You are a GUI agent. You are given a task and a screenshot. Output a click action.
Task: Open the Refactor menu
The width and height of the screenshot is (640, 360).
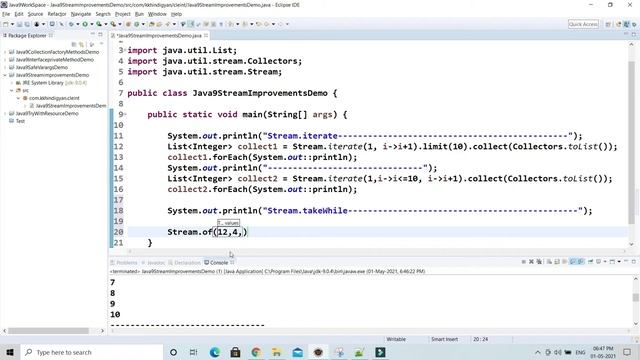coord(57,14)
